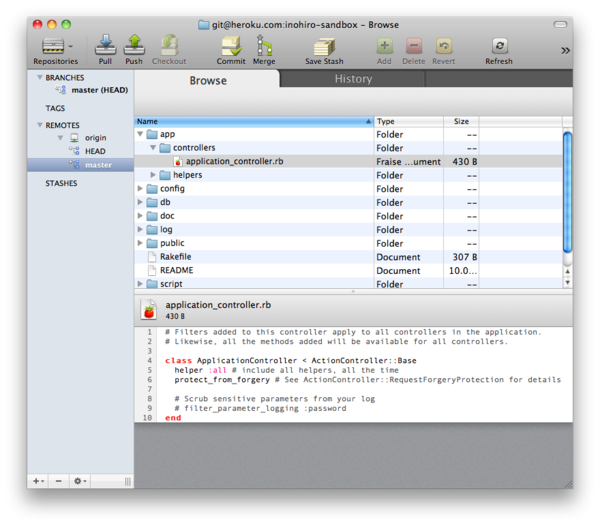
Task: Click the Fraise ...ument type cell
Action: pos(409,162)
